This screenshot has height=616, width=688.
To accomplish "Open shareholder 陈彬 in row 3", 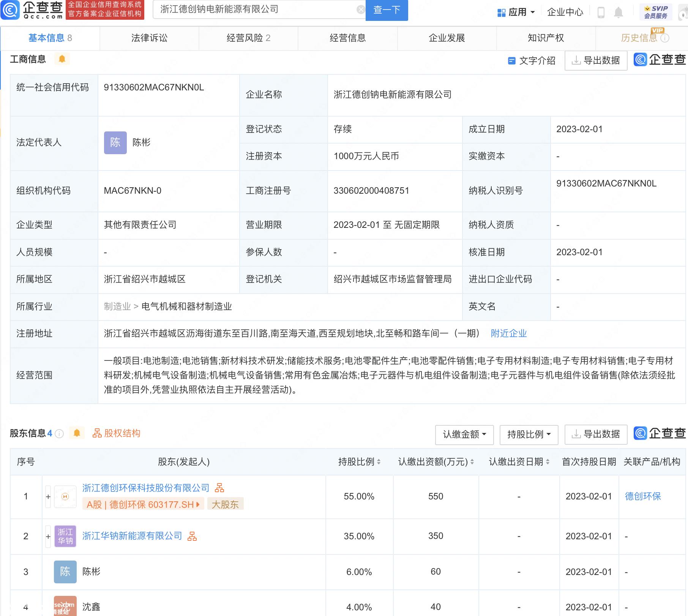I will [92, 572].
